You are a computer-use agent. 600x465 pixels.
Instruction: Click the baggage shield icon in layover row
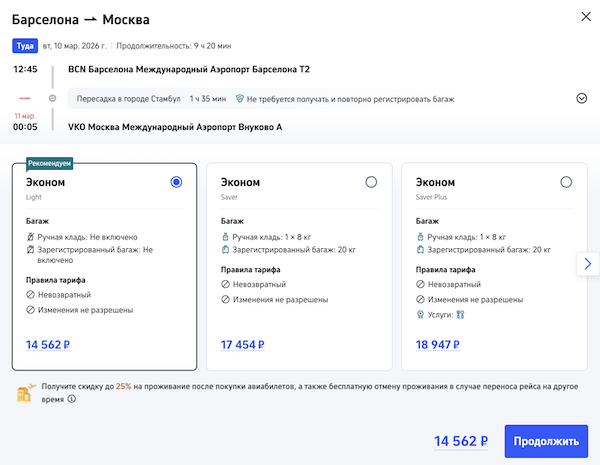239,98
